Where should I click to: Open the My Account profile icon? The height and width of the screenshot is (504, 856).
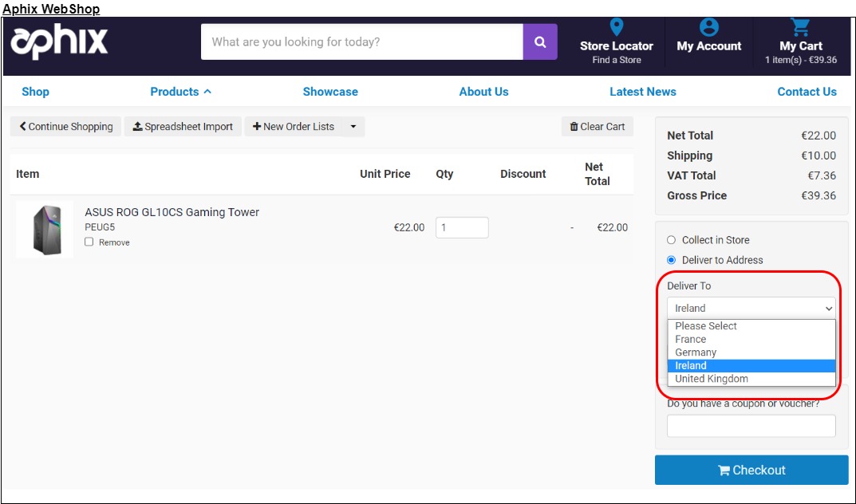click(708, 28)
